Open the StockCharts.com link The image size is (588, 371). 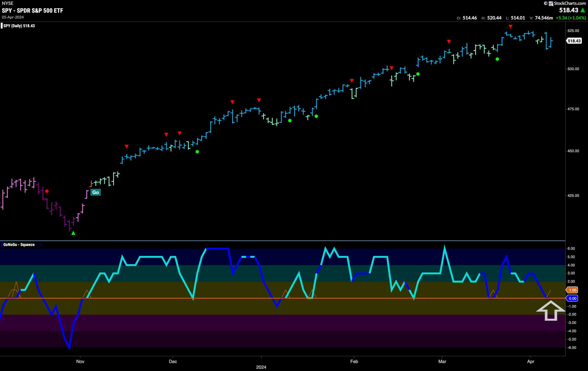click(570, 3)
